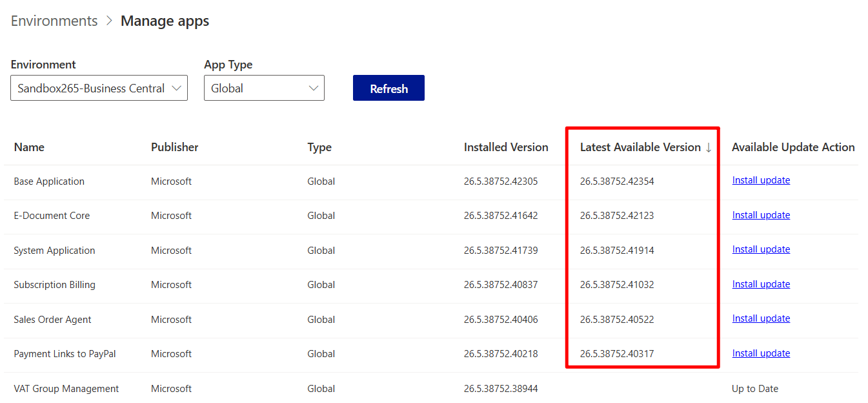Click Global type in VAT Group Management row

321,389
